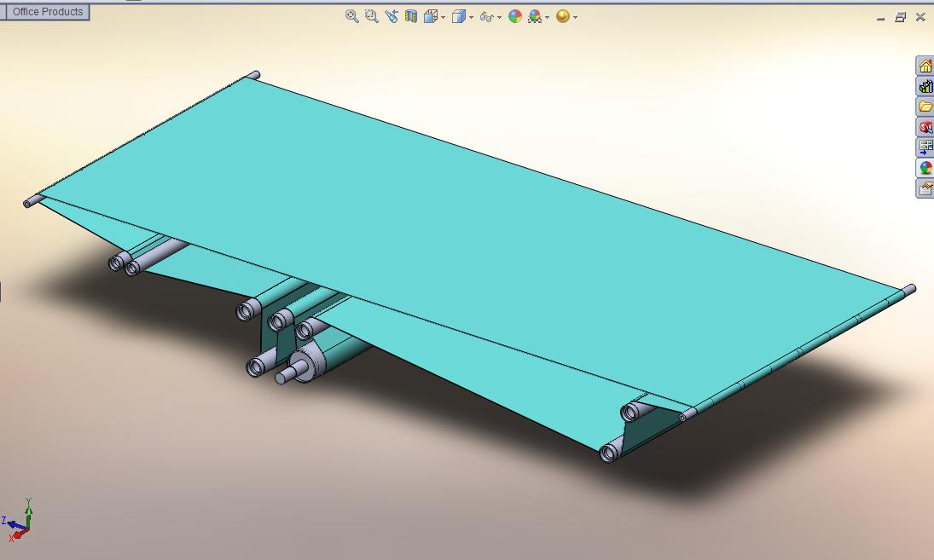934x560 pixels.
Task: Activate the Previous View tool
Action: click(x=392, y=14)
